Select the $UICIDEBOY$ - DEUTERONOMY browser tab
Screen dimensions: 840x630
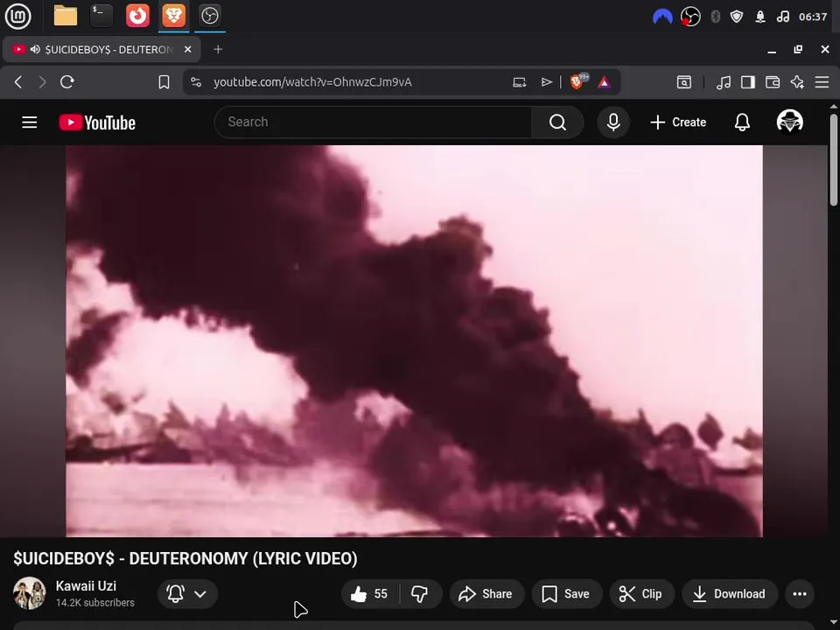pos(101,49)
